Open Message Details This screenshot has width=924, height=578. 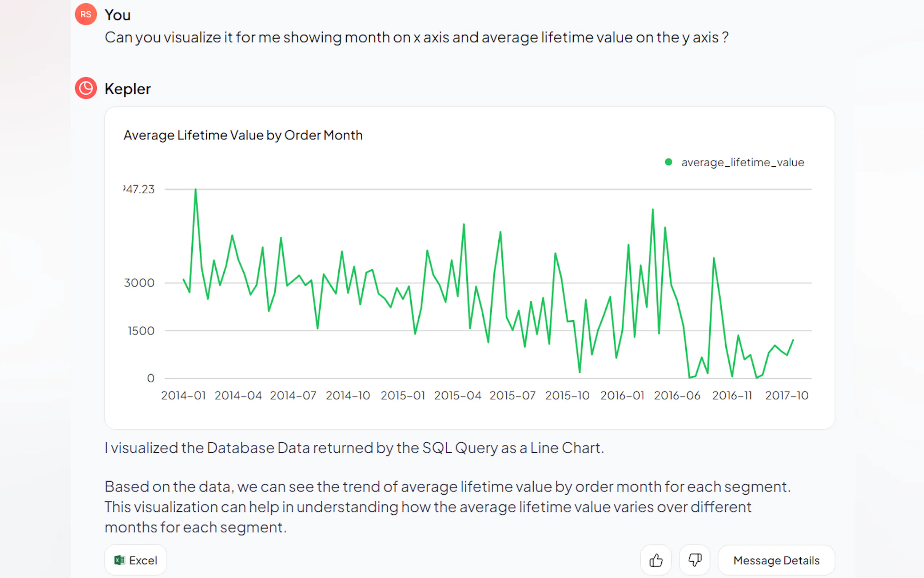point(776,560)
